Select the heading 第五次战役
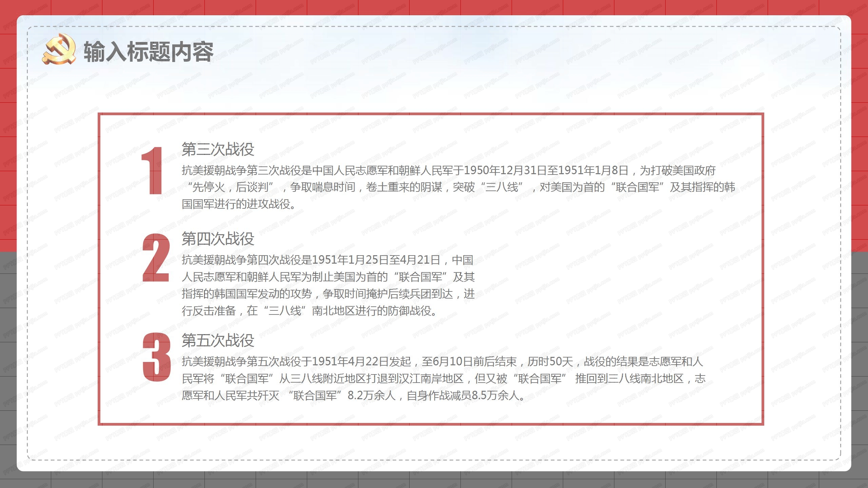This screenshot has width=868, height=488. pos(218,340)
